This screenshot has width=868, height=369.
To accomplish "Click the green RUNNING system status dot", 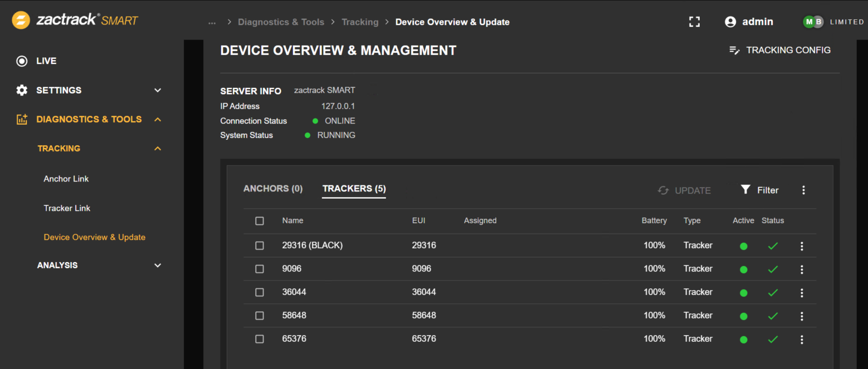I will click(308, 135).
